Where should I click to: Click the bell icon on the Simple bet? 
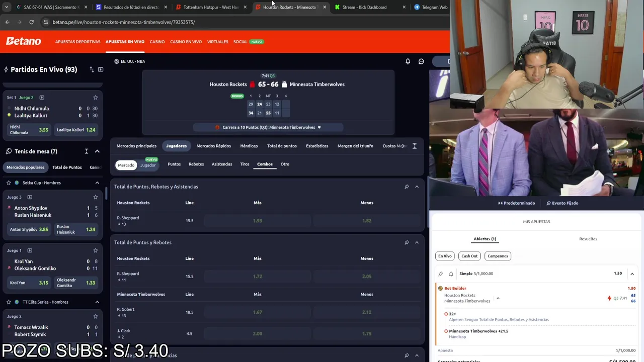click(x=451, y=274)
